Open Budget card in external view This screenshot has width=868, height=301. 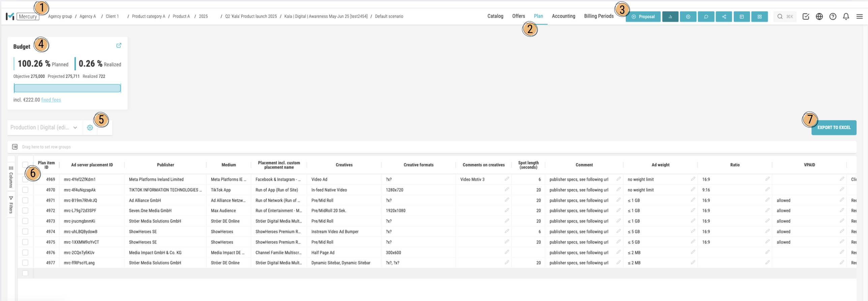119,46
